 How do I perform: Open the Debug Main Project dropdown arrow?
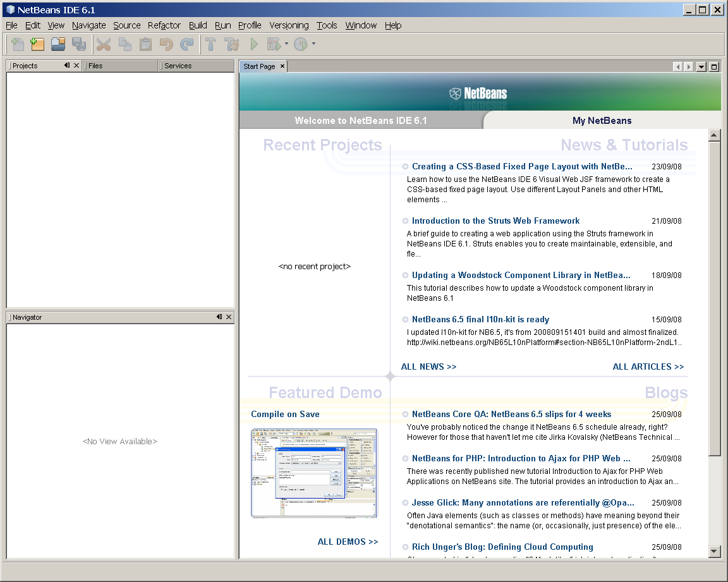point(286,44)
